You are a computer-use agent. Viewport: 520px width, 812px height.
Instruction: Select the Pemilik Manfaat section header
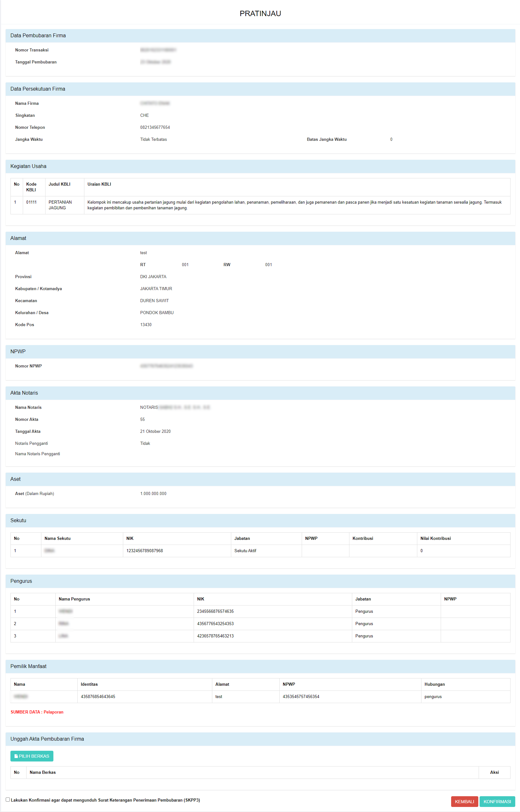click(x=28, y=666)
